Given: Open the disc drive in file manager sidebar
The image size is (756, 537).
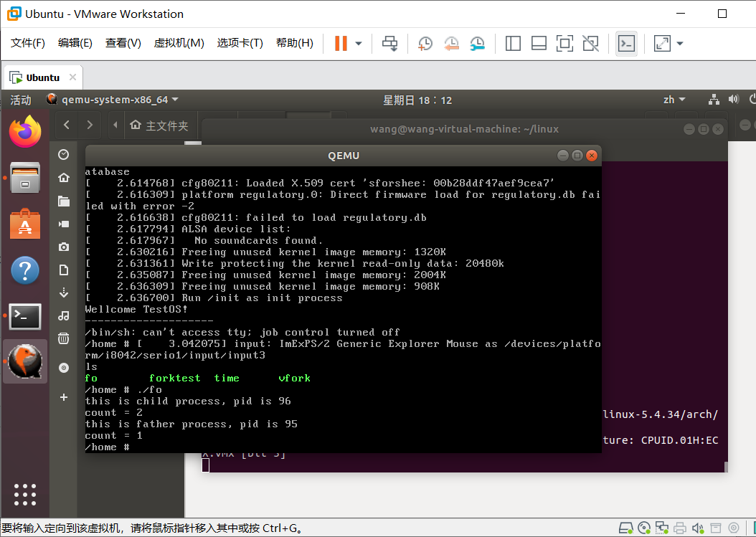Looking at the screenshot, I should pos(64,368).
